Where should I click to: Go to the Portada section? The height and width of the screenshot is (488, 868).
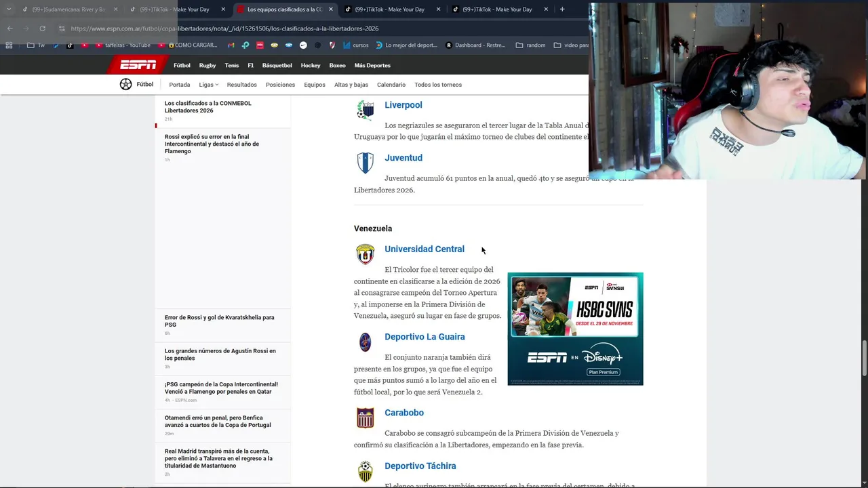[x=180, y=85]
